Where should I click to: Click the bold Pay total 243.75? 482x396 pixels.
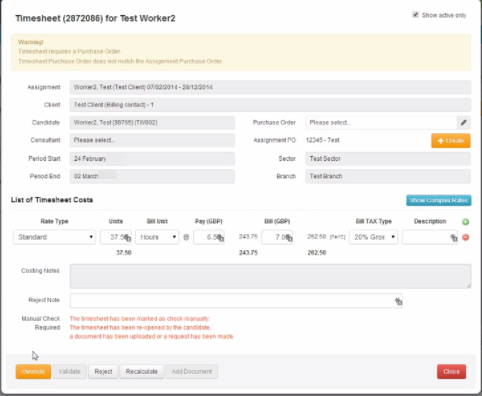[248, 253]
